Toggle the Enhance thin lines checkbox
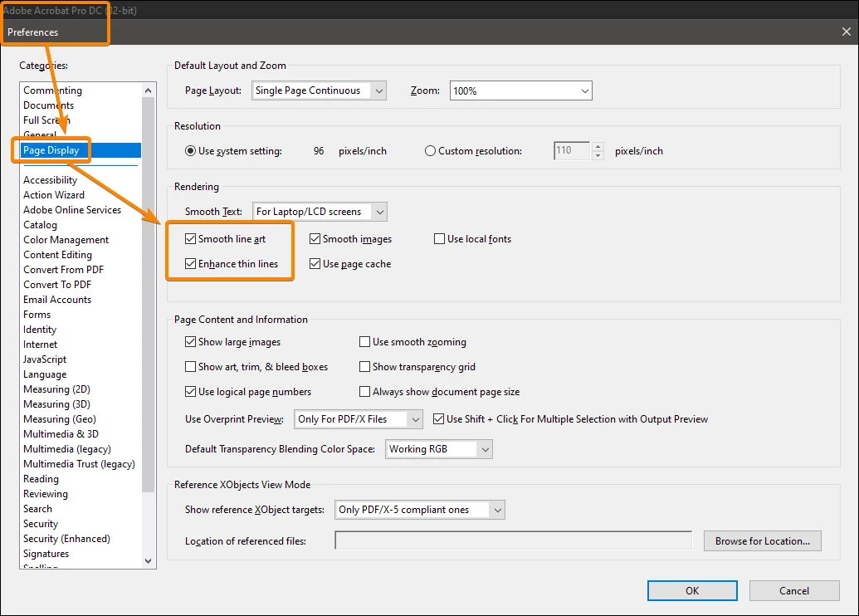The image size is (859, 616). pos(190,264)
